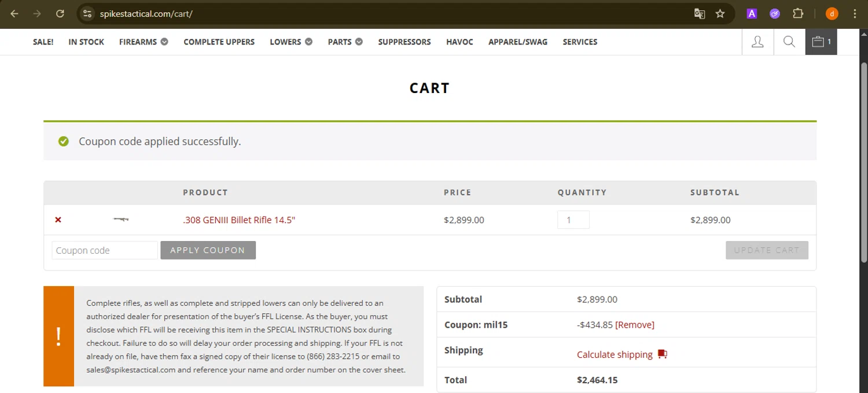Open the SALE! menu item
868x393 pixels.
[x=43, y=42]
